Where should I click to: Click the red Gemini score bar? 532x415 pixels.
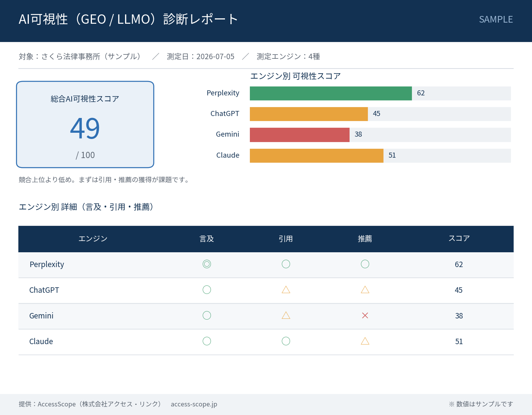pyautogui.click(x=300, y=135)
